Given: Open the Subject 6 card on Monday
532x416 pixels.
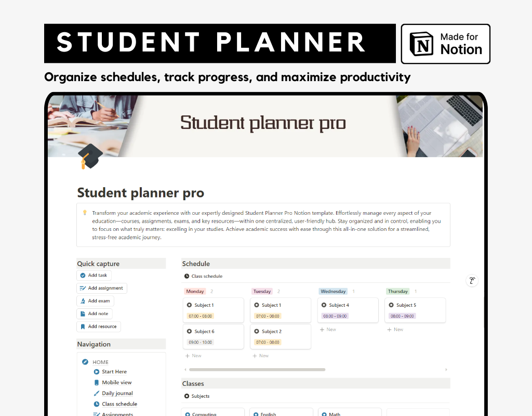Looking at the screenshot, I should pyautogui.click(x=214, y=336).
